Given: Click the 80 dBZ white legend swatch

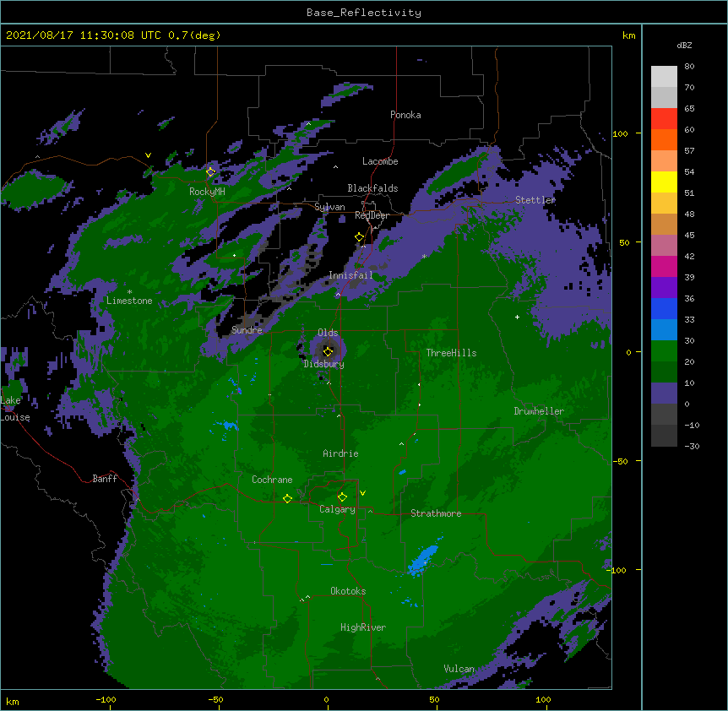Looking at the screenshot, I should [x=664, y=77].
